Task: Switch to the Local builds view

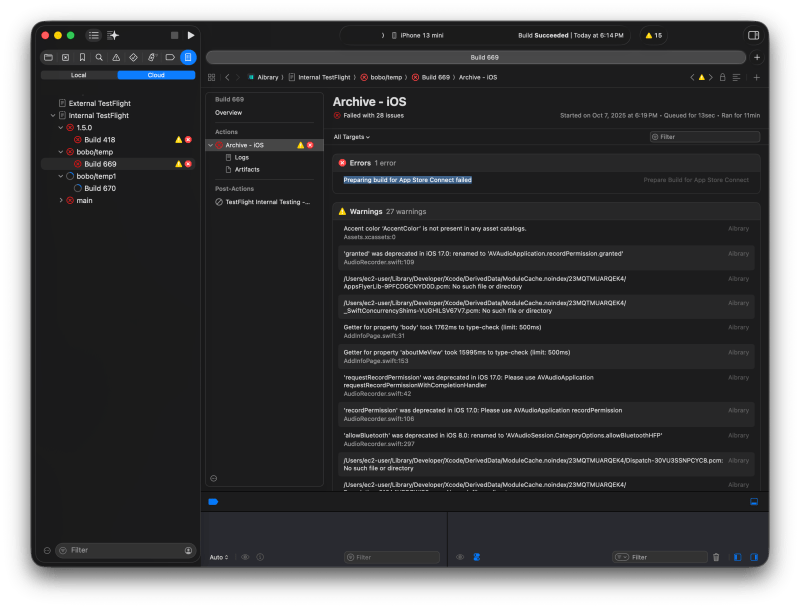Action: point(77,74)
